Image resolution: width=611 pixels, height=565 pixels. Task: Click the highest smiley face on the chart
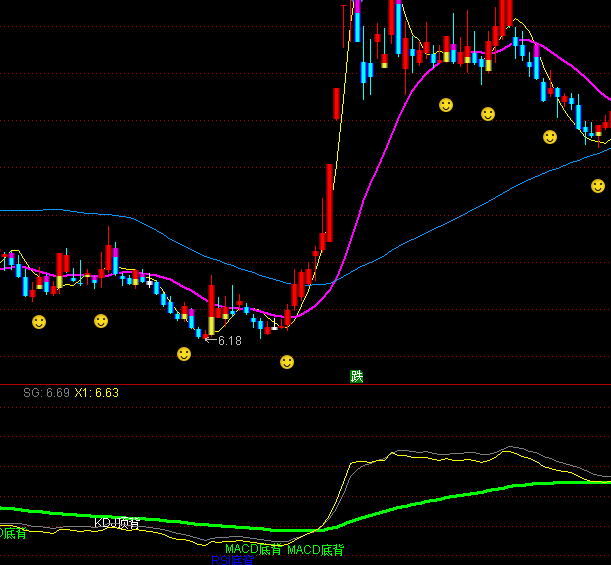coord(446,104)
